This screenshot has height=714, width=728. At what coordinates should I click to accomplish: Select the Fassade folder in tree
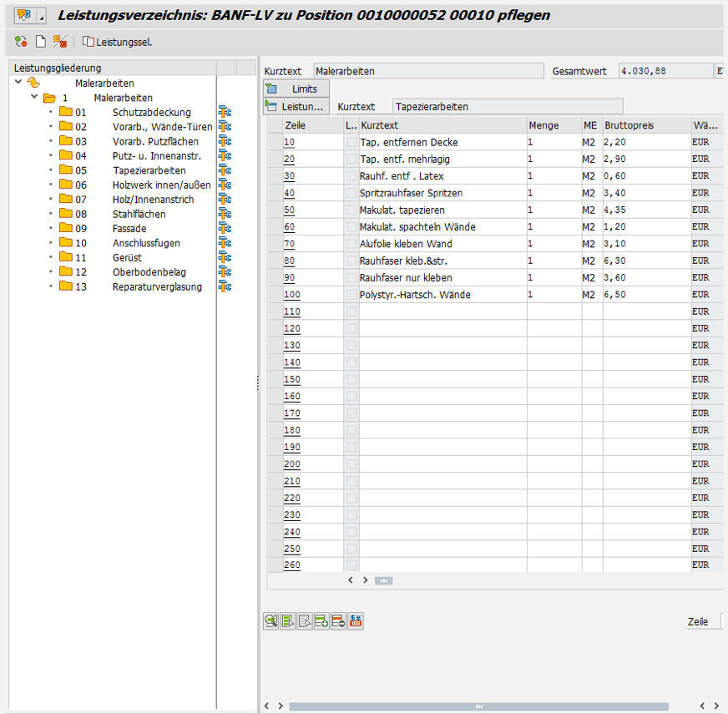click(x=129, y=229)
